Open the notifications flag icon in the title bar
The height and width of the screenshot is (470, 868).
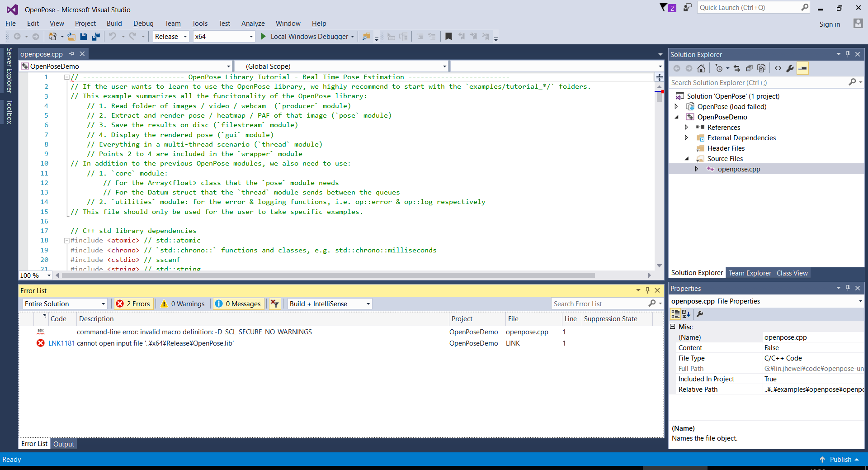pyautogui.click(x=663, y=8)
